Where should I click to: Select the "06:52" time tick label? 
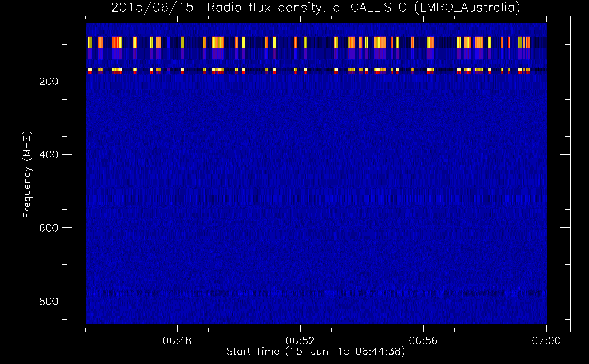pyautogui.click(x=300, y=341)
